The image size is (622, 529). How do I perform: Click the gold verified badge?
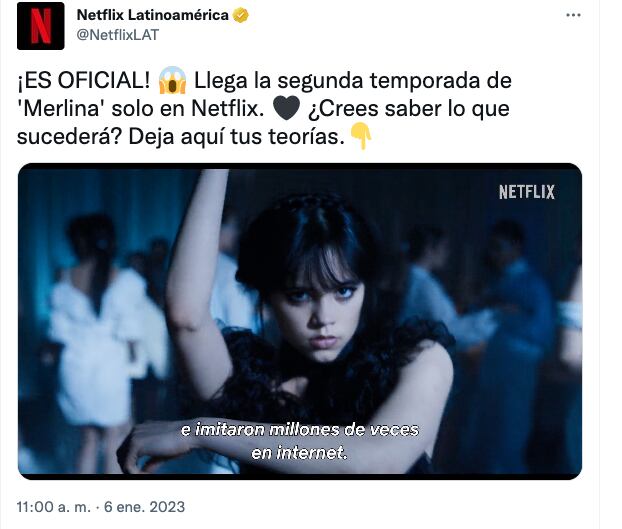coord(240,15)
